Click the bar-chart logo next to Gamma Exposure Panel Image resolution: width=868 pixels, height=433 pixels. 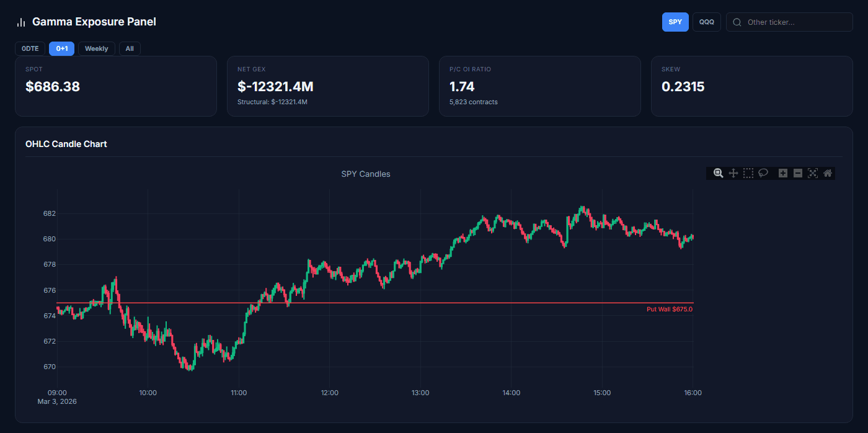[20, 22]
